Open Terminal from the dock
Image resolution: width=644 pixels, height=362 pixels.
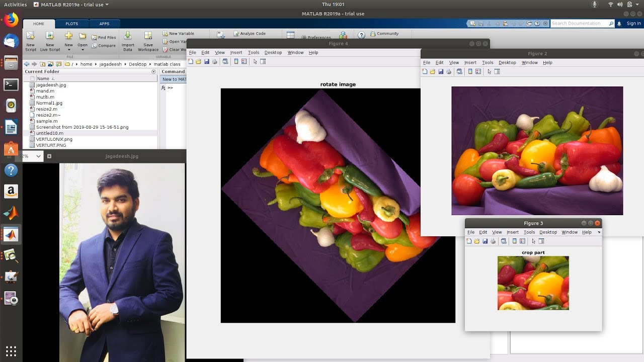coord(11,84)
